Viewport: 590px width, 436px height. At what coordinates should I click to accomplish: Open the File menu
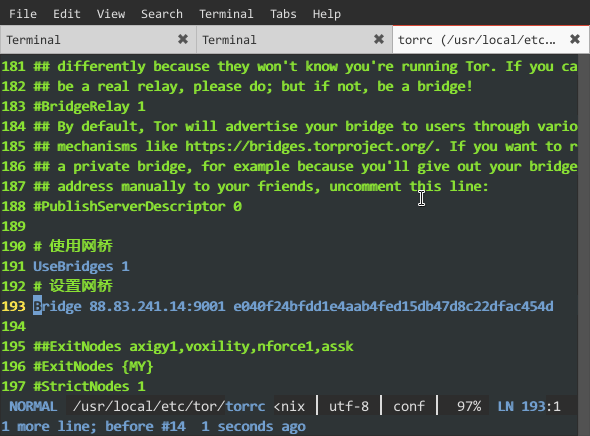coord(23,14)
